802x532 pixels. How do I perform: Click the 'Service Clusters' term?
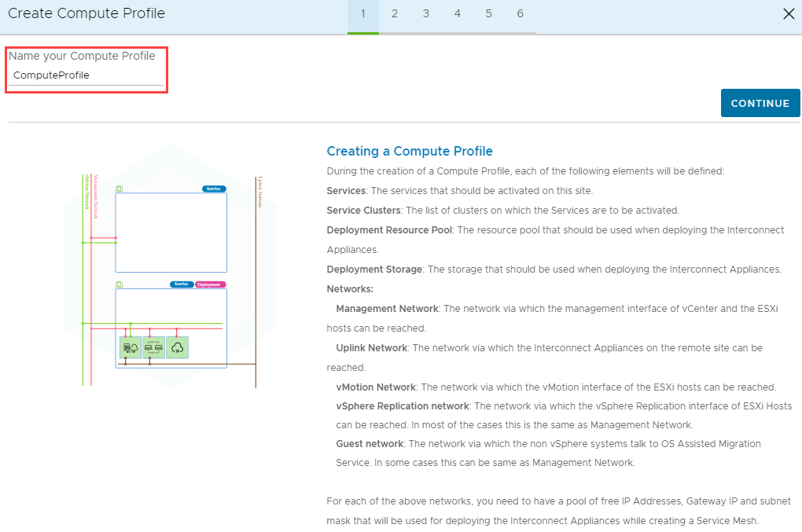click(363, 211)
